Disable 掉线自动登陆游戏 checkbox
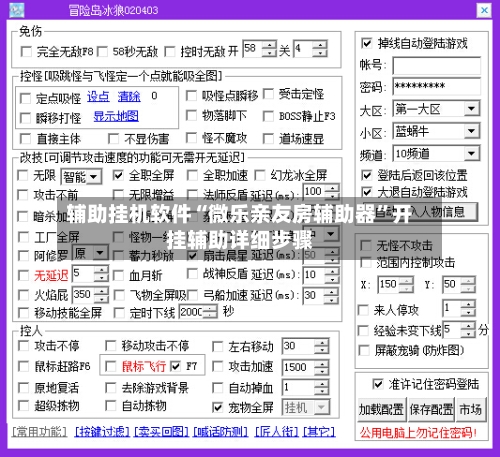 [366, 43]
